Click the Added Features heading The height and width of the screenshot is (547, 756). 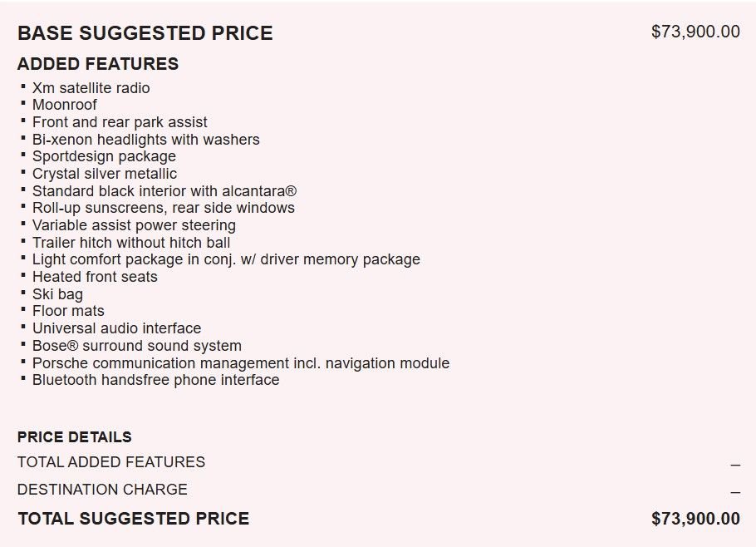(98, 64)
